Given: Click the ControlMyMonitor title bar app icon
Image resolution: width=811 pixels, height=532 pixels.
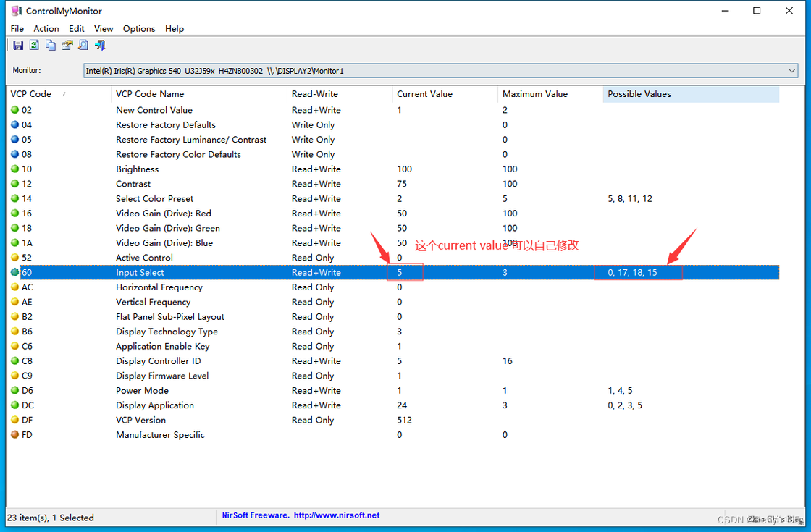Looking at the screenshot, I should pyautogui.click(x=16, y=11).
